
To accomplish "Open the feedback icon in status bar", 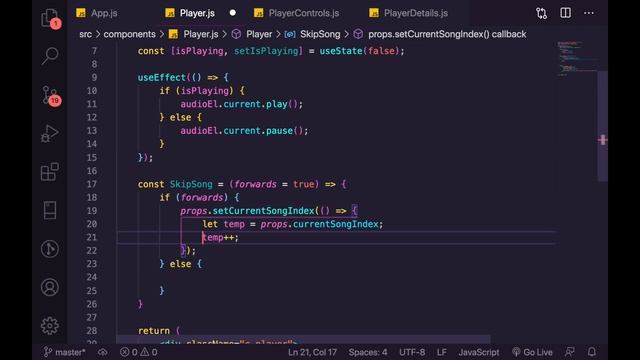I will (x=570, y=352).
